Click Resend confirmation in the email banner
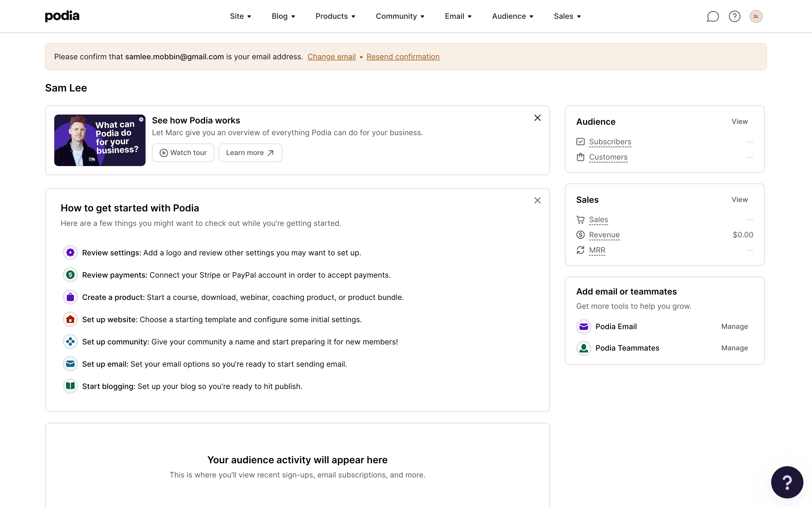This screenshot has width=812, height=507. [x=403, y=57]
